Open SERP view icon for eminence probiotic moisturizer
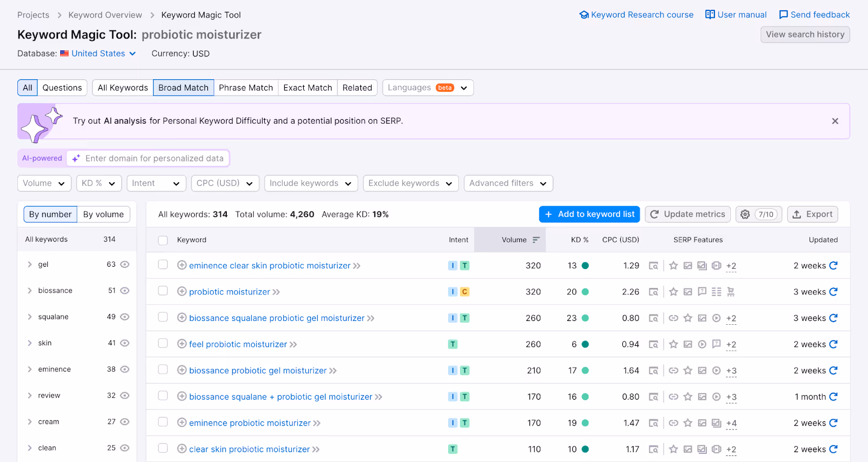Viewport: 868px width, 462px height. 654,423
